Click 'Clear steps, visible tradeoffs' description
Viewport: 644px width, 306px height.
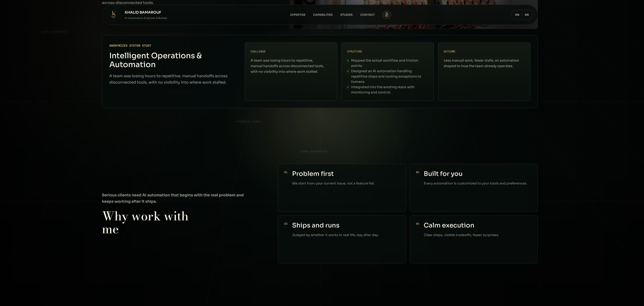(461, 235)
